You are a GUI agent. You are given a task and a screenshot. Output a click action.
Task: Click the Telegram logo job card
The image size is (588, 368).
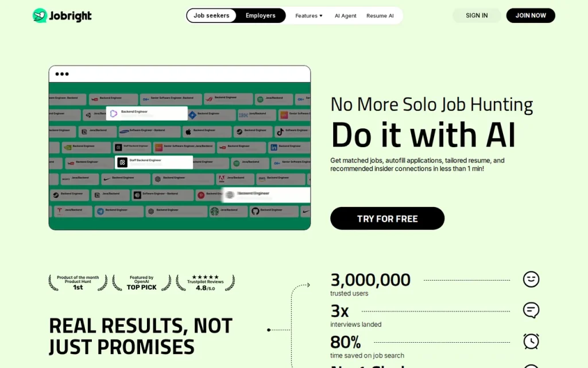[x=119, y=212]
